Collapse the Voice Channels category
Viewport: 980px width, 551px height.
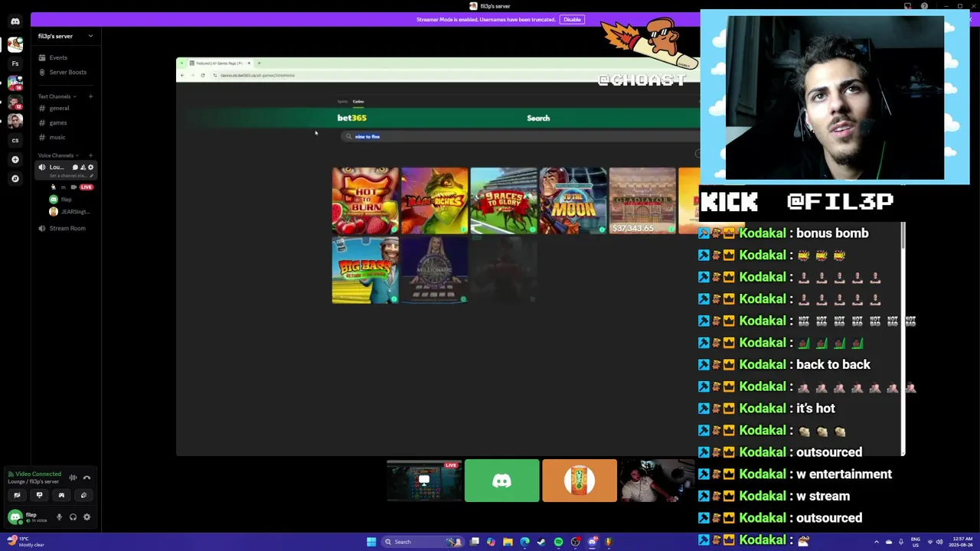coord(58,155)
